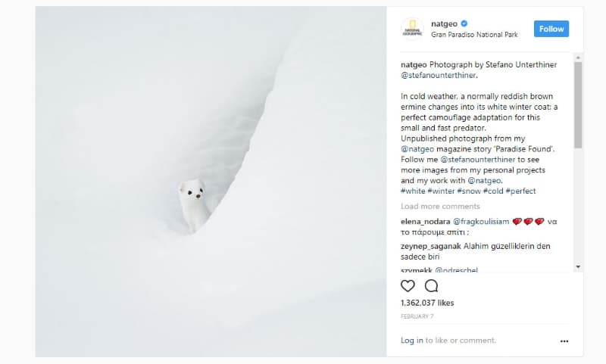Click the heart like icon
Screen dimensions: 606x364
(408, 286)
